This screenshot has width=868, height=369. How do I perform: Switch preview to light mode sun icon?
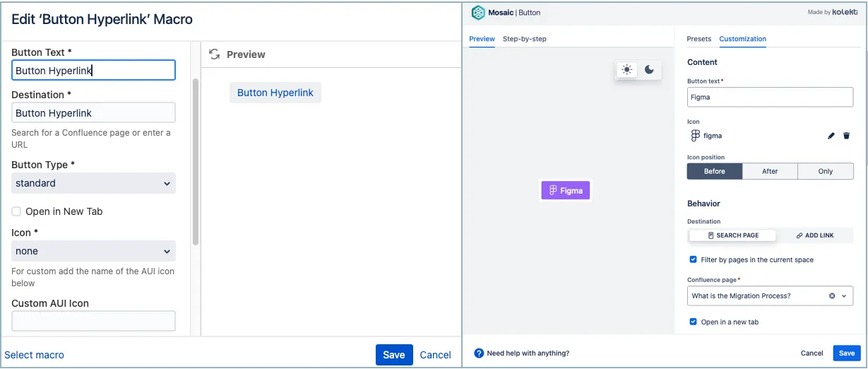(x=626, y=69)
